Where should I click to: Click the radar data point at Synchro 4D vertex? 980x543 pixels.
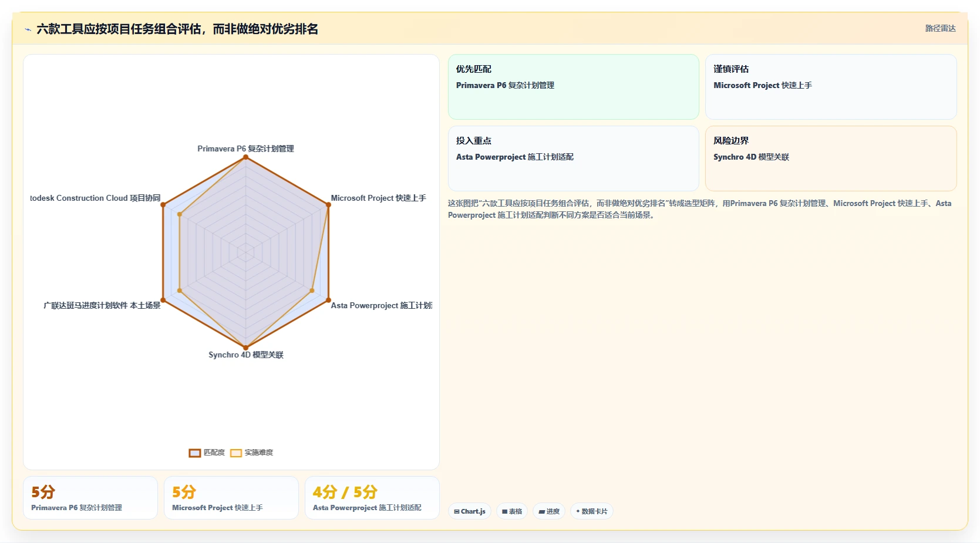(x=246, y=348)
